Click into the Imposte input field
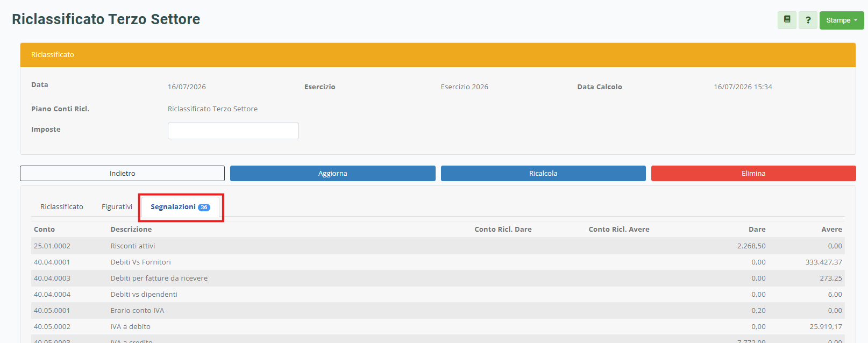The width and height of the screenshot is (868, 343). pyautogui.click(x=233, y=131)
